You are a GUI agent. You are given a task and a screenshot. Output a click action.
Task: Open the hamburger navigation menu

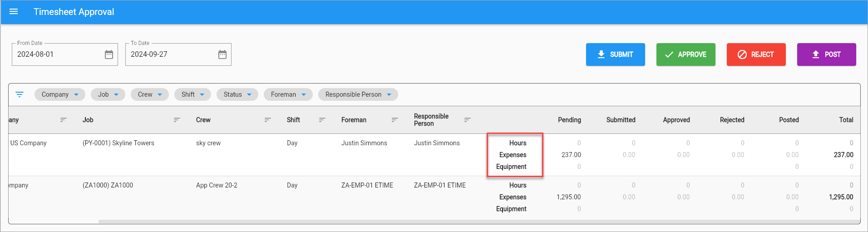(x=14, y=12)
